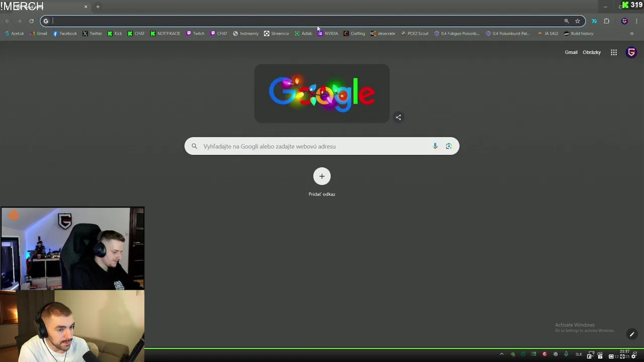Open Google account avatar on page
The image size is (644, 362).
click(631, 52)
